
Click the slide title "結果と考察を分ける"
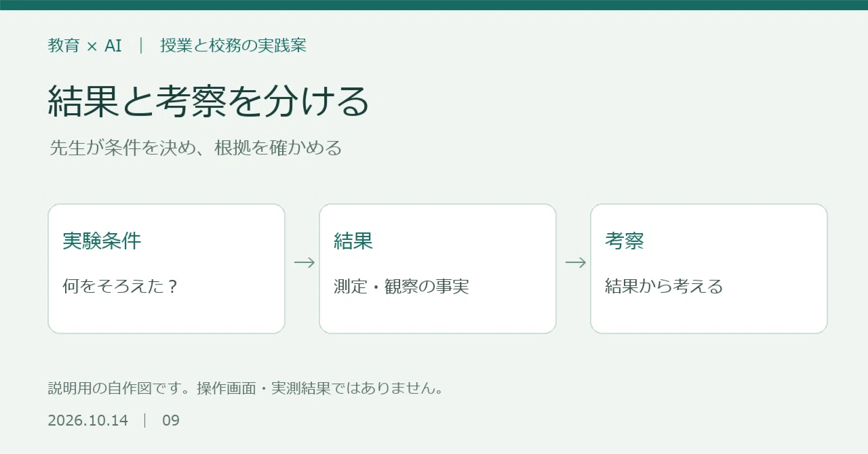(x=209, y=101)
